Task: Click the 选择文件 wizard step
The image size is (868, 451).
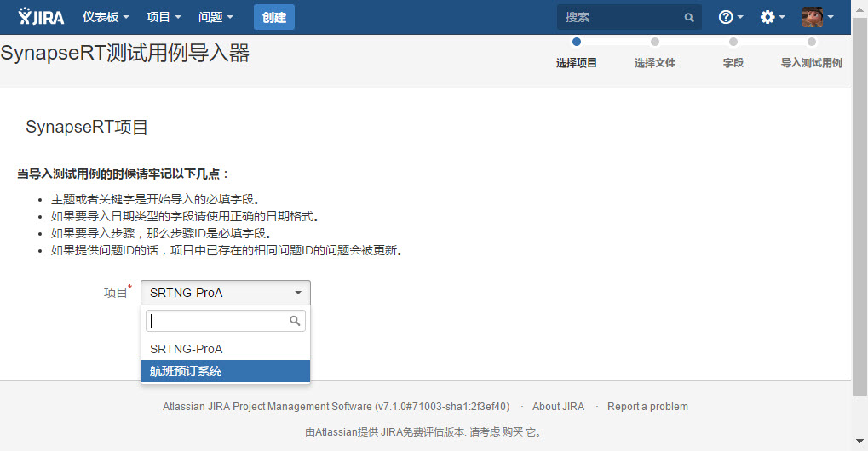Action: (x=655, y=63)
